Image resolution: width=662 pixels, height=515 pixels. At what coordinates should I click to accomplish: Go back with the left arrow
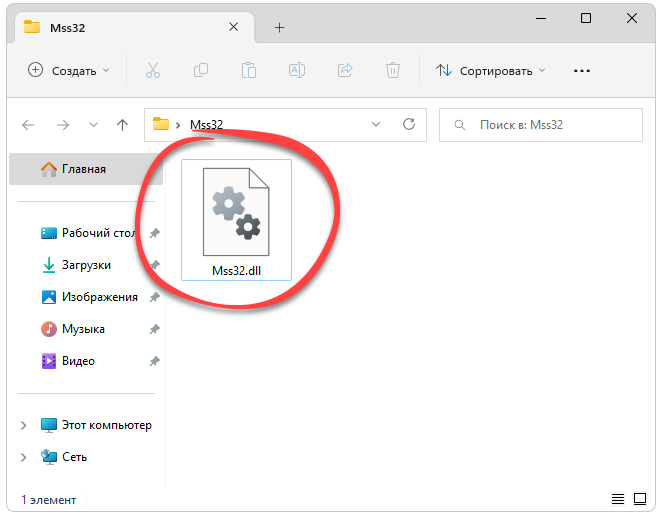click(28, 125)
